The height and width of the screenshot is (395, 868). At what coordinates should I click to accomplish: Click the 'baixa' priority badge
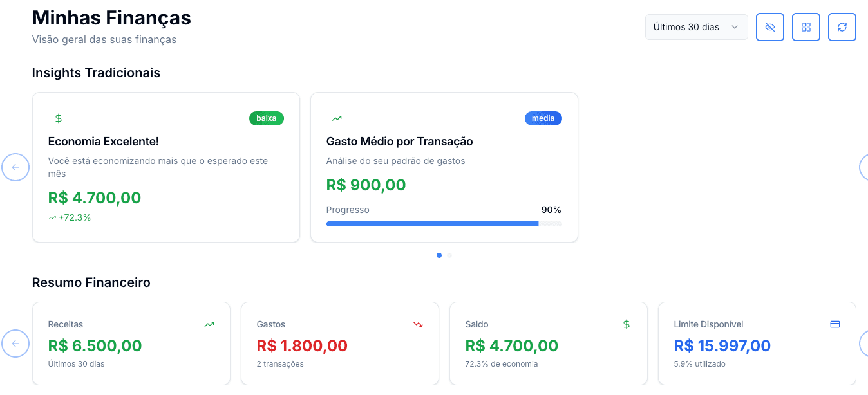pyautogui.click(x=266, y=118)
